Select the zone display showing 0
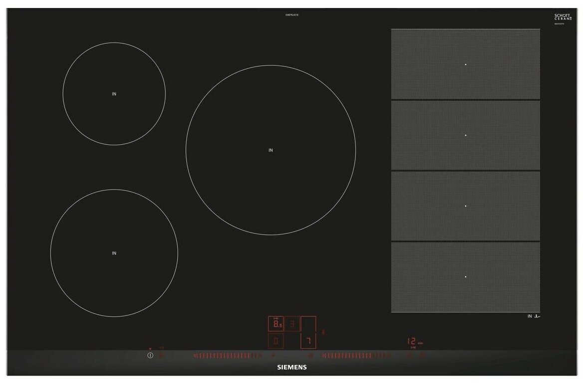The height and width of the screenshot is (383, 588). click(x=276, y=342)
